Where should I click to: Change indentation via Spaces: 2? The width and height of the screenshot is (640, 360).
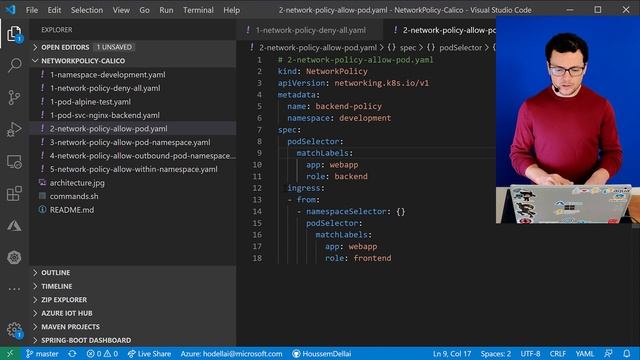(496, 353)
